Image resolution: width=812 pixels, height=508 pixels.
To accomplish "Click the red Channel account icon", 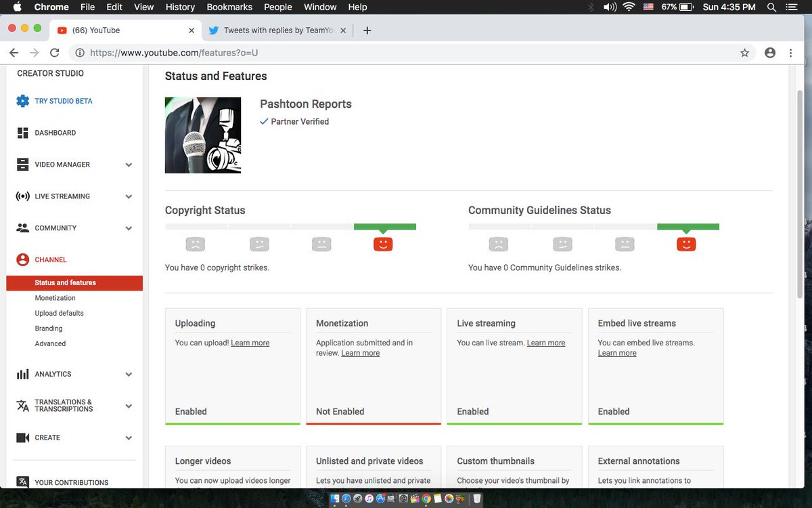I will click(x=23, y=259).
